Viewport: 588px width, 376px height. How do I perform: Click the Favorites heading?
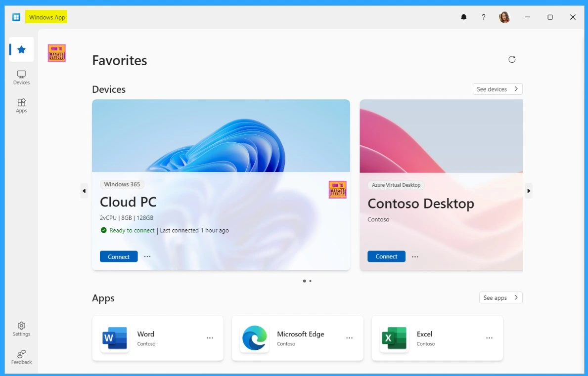pos(120,60)
